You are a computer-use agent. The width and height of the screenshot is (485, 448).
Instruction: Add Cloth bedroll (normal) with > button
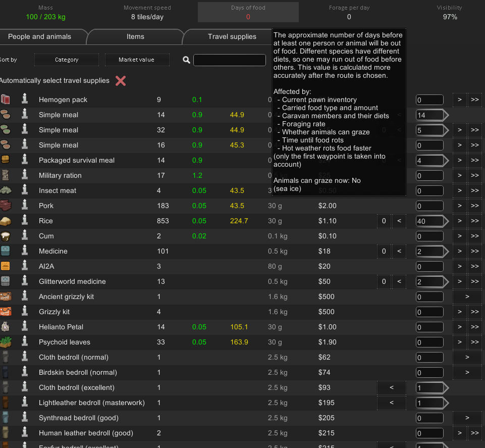point(467,357)
